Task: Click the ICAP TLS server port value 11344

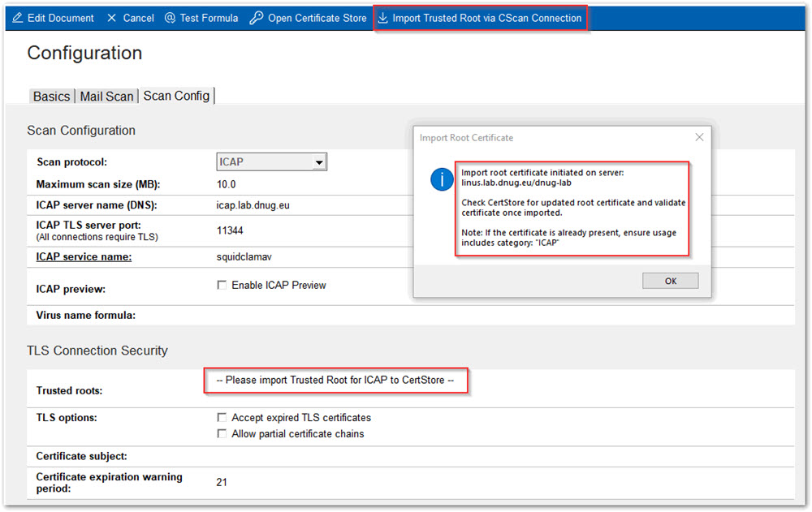Action: pyautogui.click(x=231, y=230)
